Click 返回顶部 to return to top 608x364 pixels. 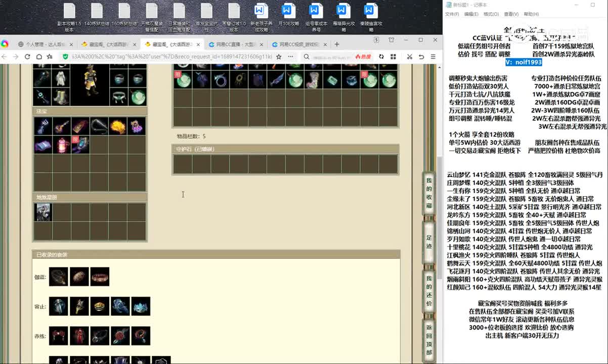(429, 340)
